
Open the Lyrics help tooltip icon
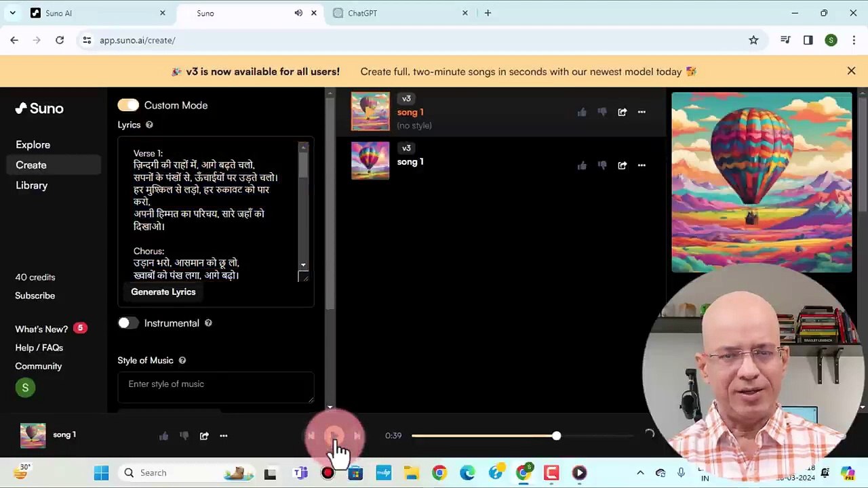click(x=149, y=125)
